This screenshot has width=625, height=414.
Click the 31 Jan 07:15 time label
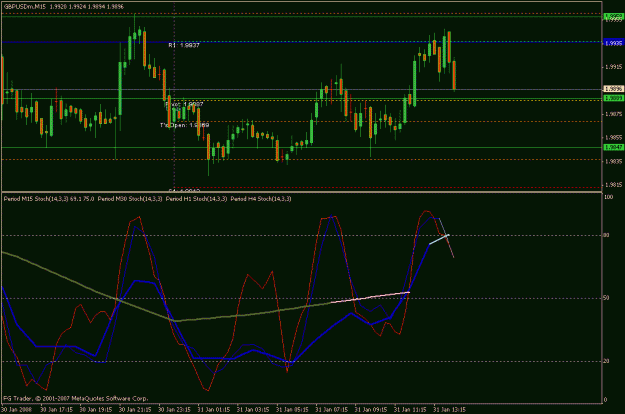[x=332, y=410]
